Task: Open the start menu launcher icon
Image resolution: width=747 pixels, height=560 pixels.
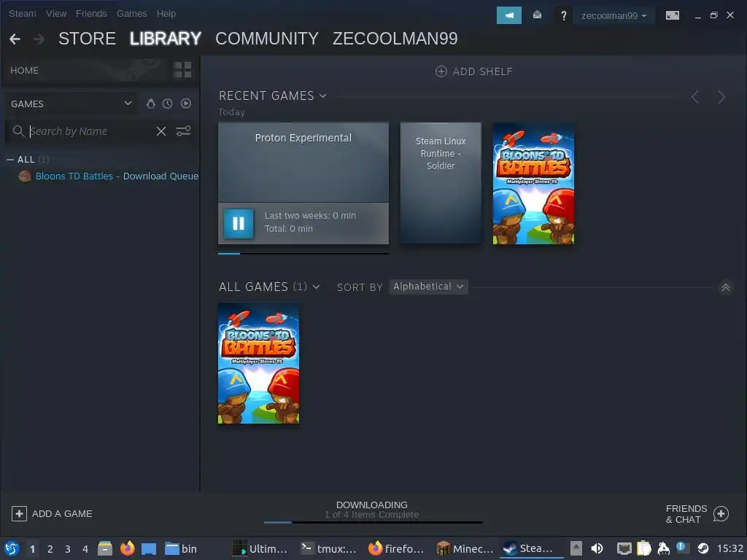Action: coord(12,548)
